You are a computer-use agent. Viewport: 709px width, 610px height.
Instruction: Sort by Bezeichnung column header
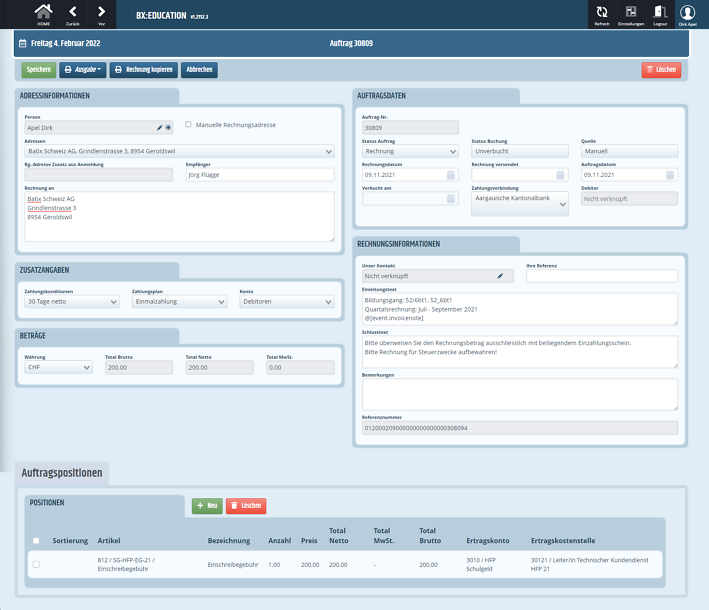pos(229,540)
